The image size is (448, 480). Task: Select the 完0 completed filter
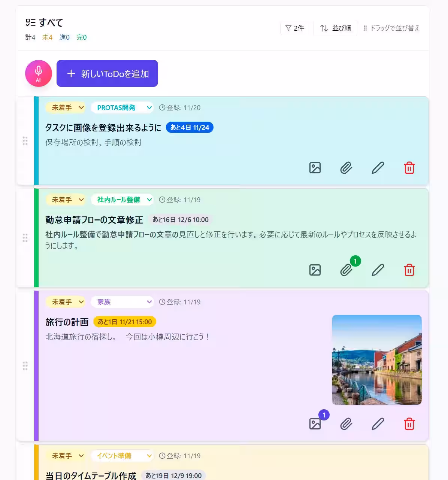81,37
